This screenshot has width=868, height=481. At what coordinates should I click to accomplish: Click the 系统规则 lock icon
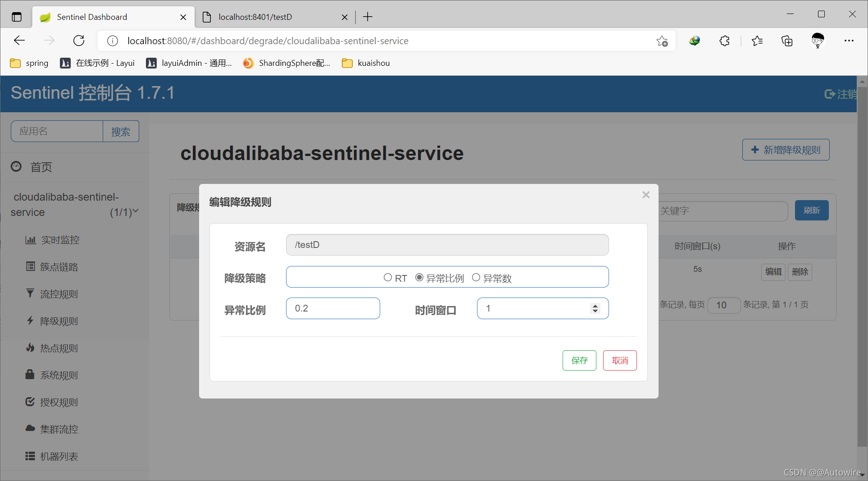pos(30,374)
